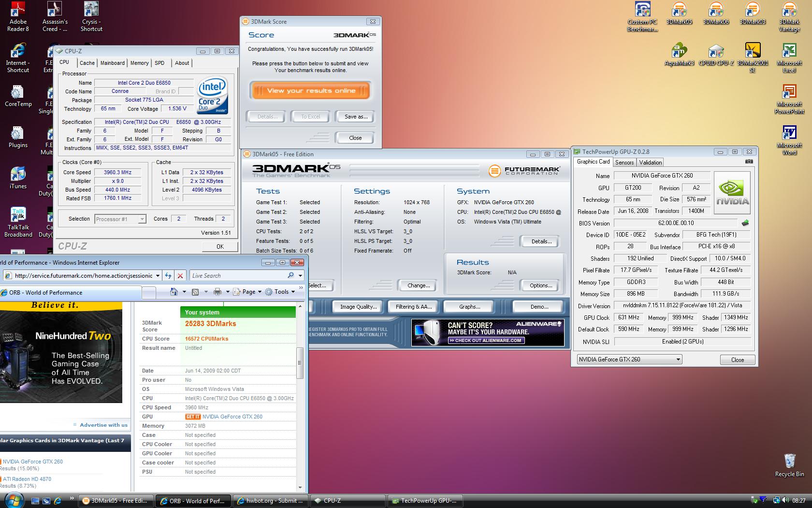Click GPU-Z BIOS save chip icon
This screenshot has width=812, height=508.
745,223
